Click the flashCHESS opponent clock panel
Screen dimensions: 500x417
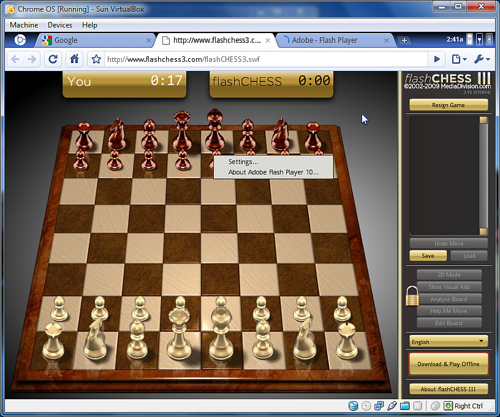pyautogui.click(x=271, y=84)
